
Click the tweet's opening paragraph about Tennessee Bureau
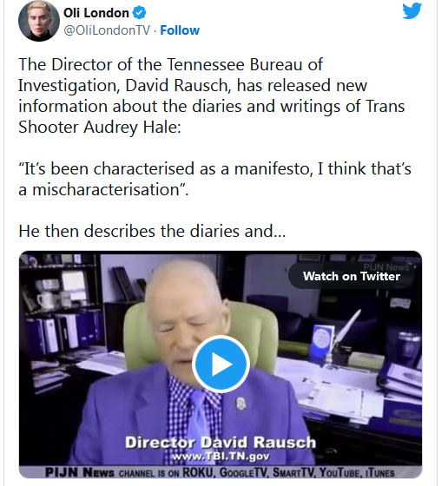point(212,95)
